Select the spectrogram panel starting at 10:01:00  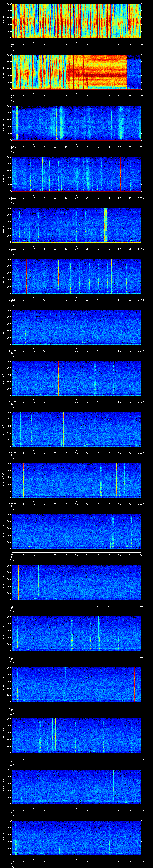pyautogui.click(x=76, y=787)
